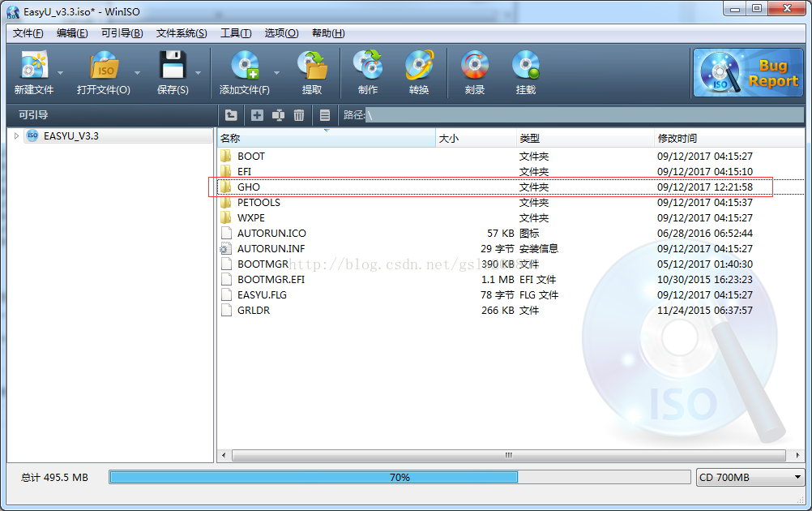Open the 文件(F) menu
The height and width of the screenshot is (511, 812).
(x=28, y=33)
